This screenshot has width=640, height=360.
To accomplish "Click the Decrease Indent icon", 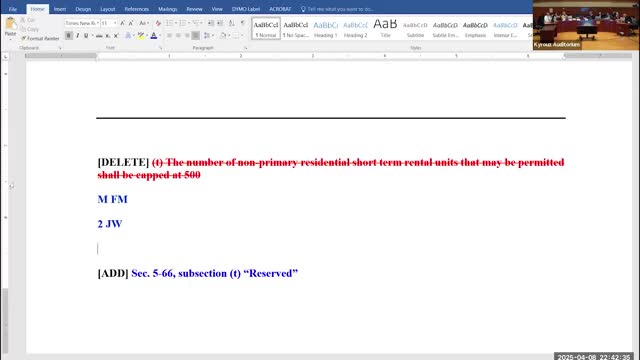I will [211, 23].
